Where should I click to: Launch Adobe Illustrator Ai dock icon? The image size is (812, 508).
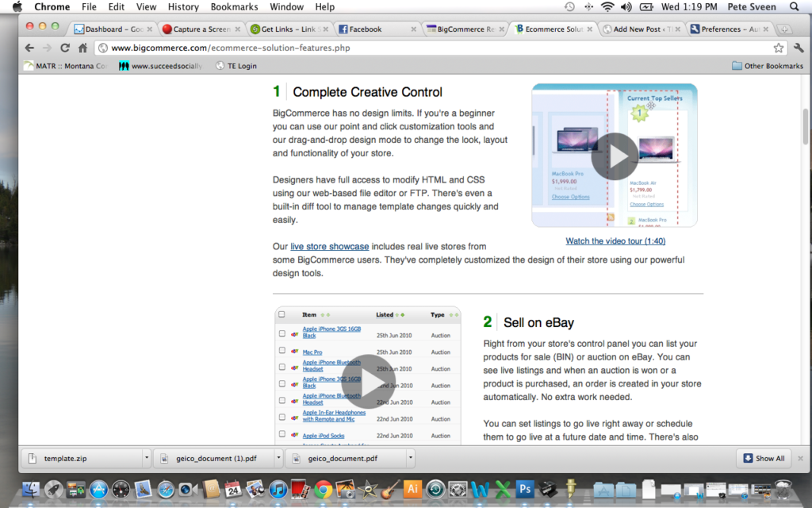[412, 489]
